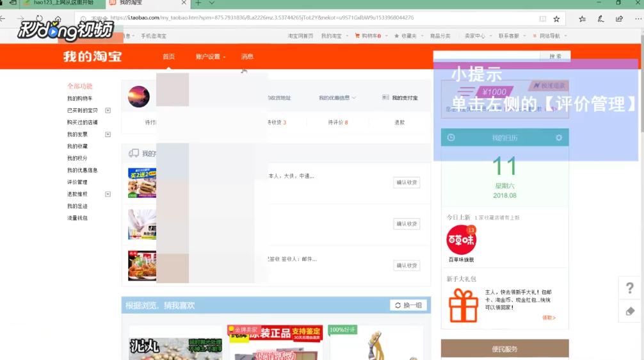
Task: Open 我的优惠信息 in sidebar
Action: (83, 170)
